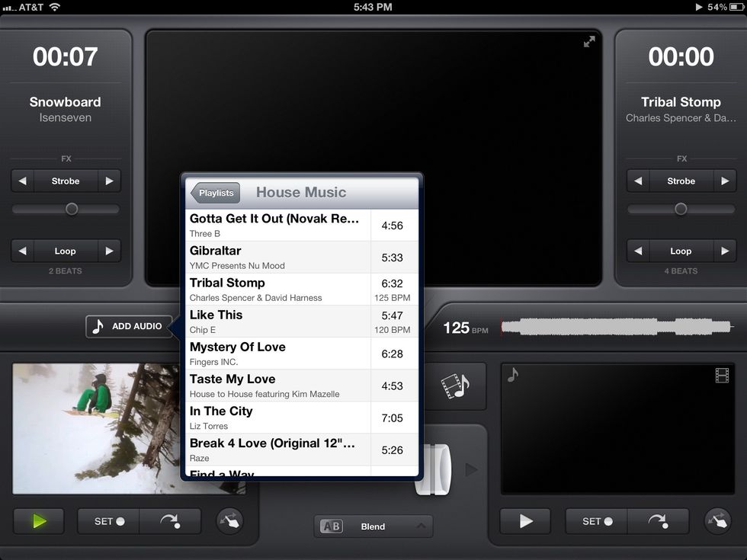Tap the ADD AUDIO button
This screenshot has width=747, height=560.
coord(129,326)
